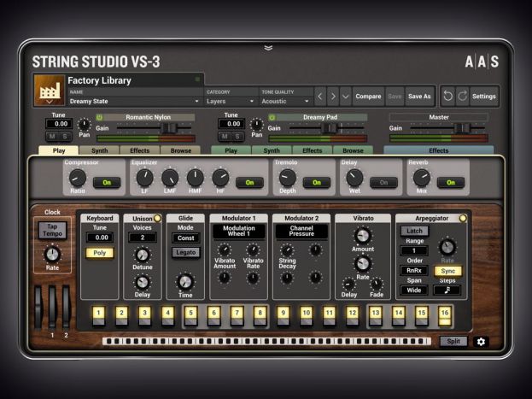The width and height of the screenshot is (532, 399).
Task: Toggle the Tremolo On switch
Action: point(317,183)
